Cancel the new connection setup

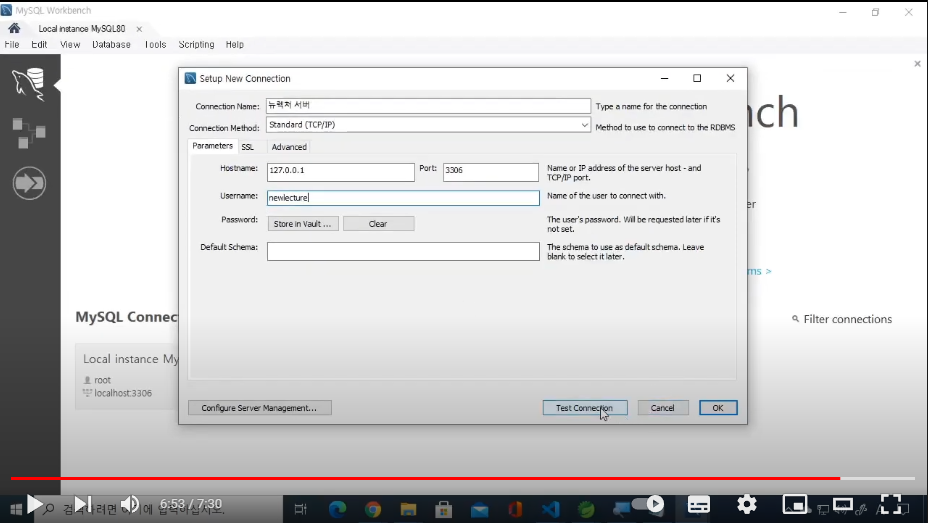point(663,408)
